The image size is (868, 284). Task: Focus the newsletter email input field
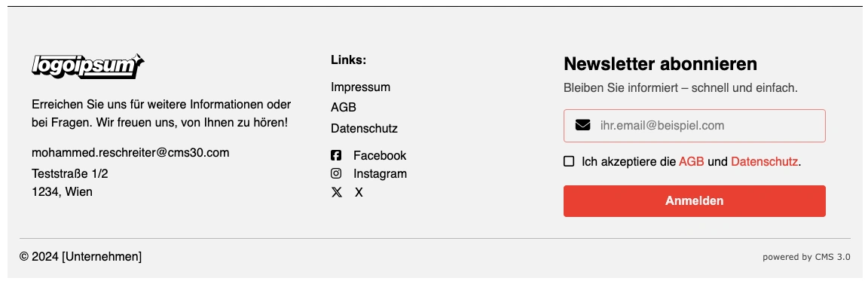pyautogui.click(x=694, y=126)
